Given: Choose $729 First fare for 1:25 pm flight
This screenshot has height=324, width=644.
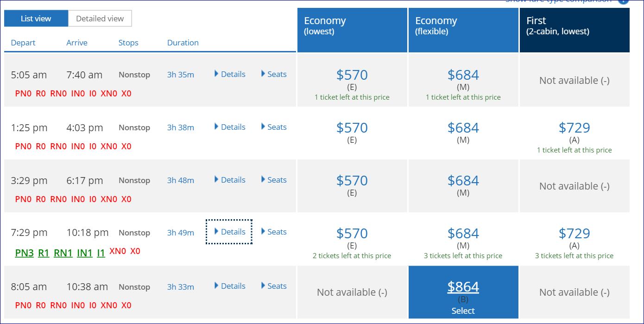Looking at the screenshot, I should coord(575,128).
